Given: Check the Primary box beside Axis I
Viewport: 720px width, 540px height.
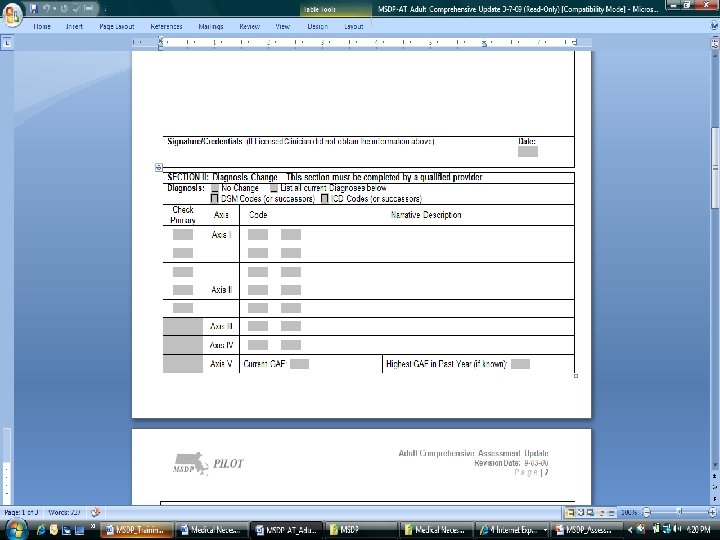Looking at the screenshot, I should (183, 235).
